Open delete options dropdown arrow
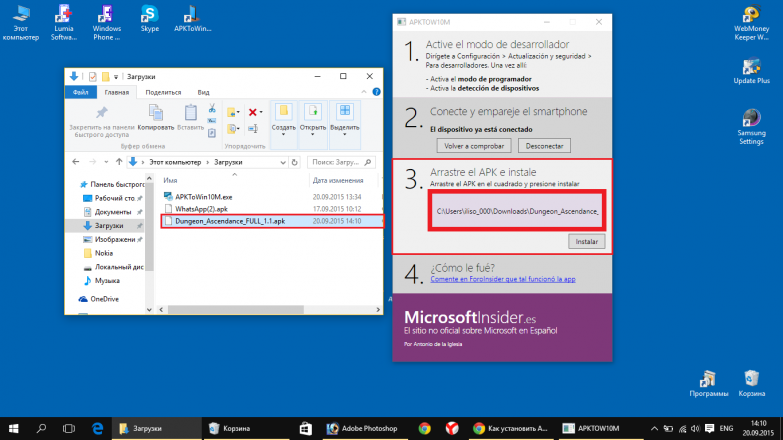Viewport: 783px width, 440px height. tap(261, 112)
